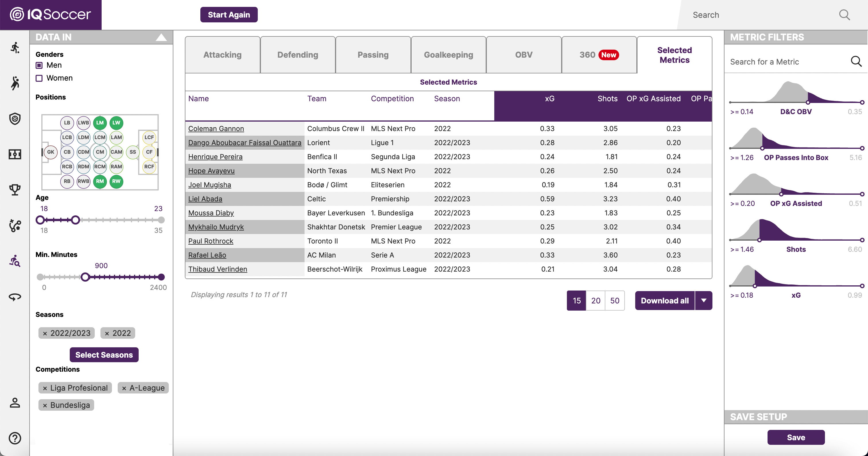Click the Download all button
This screenshot has height=456, width=868.
click(x=664, y=300)
